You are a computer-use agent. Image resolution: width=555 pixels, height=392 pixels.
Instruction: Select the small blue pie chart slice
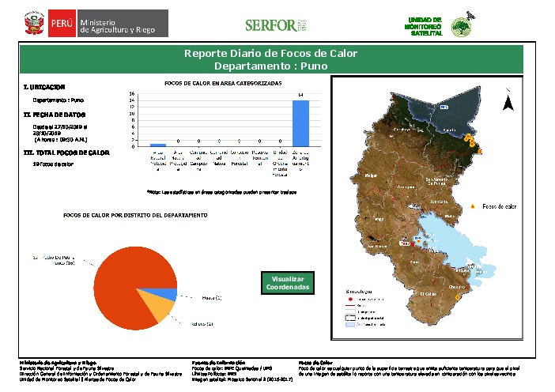click(x=168, y=295)
